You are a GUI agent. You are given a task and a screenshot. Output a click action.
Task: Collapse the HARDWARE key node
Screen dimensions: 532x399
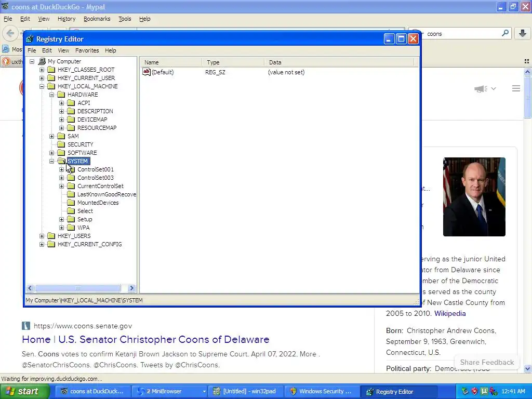[x=51, y=95]
